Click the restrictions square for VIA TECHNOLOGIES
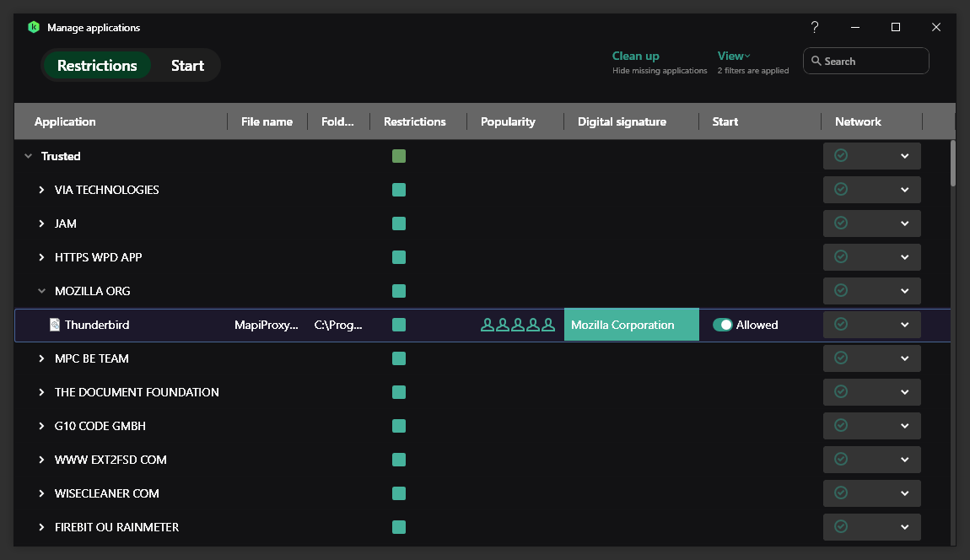970x560 pixels. pyautogui.click(x=399, y=190)
